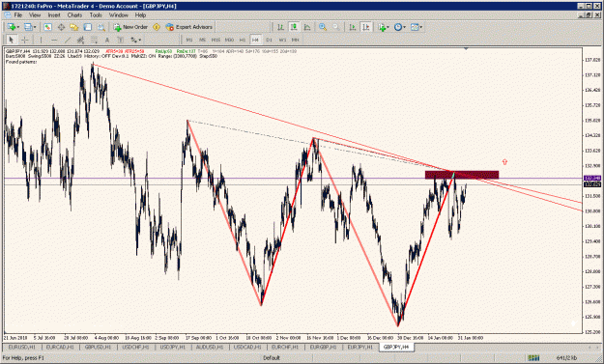Image resolution: width=604 pixels, height=364 pixels.
Task: Switch chart to D1 timeframe
Action: coord(269,40)
